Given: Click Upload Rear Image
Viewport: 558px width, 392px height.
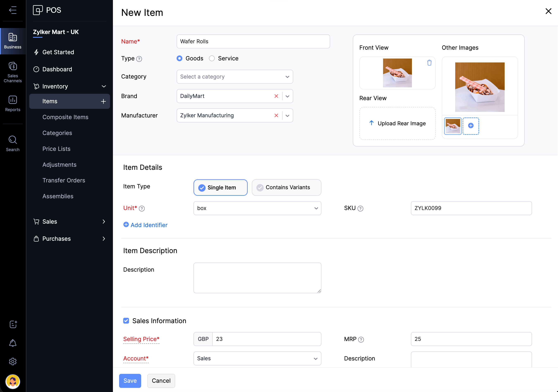Looking at the screenshot, I should [397, 123].
